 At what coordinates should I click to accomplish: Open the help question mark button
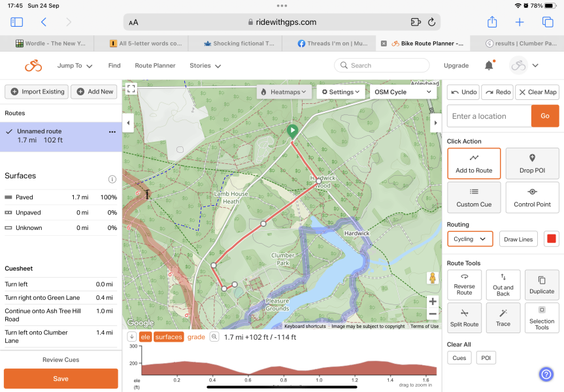click(x=546, y=374)
